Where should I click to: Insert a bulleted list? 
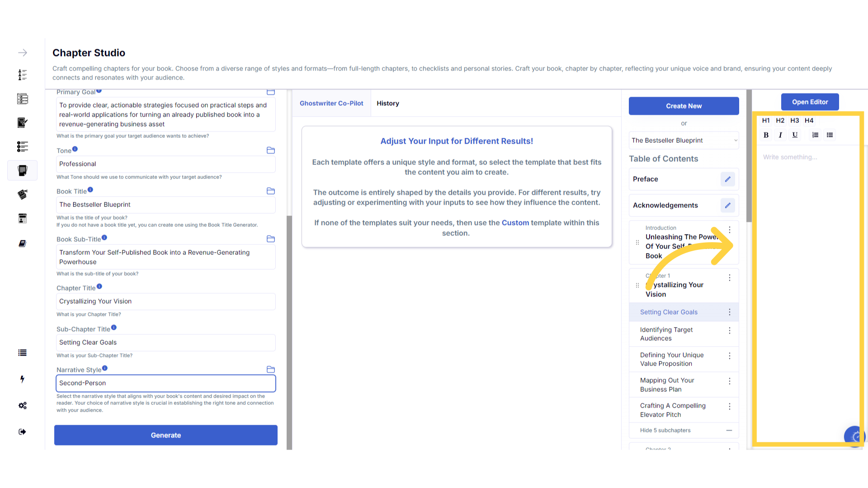830,135
